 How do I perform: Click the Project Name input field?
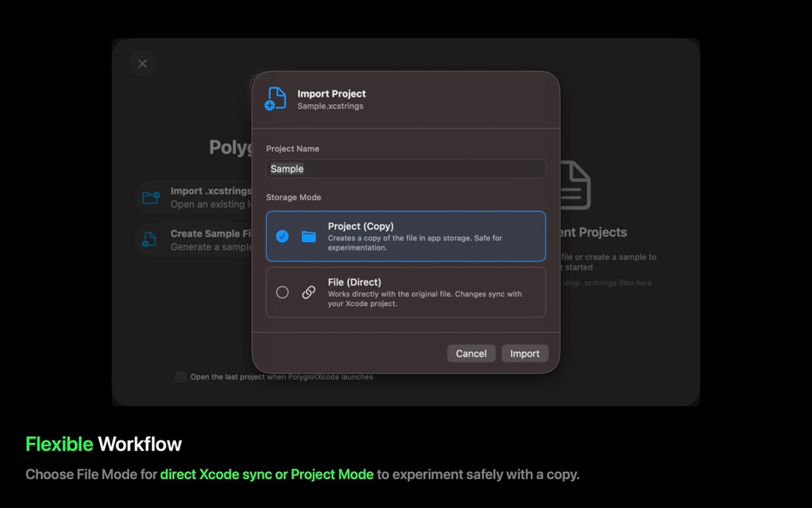(x=405, y=168)
